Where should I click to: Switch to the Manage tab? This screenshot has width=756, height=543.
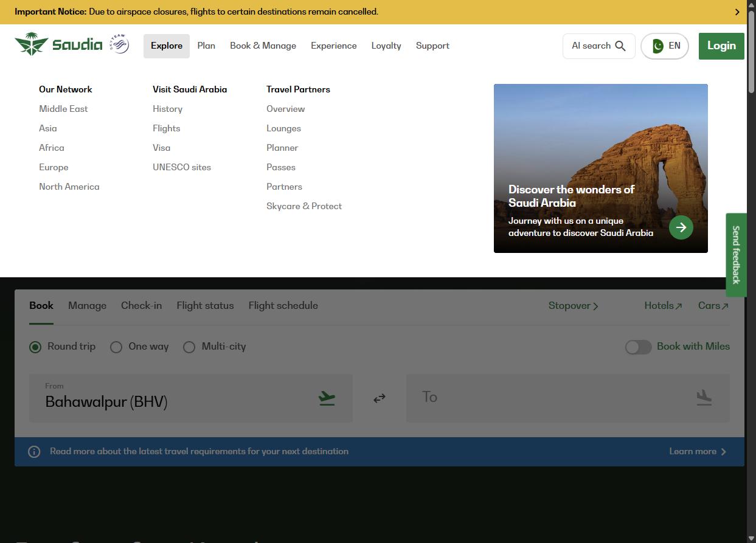pos(87,306)
